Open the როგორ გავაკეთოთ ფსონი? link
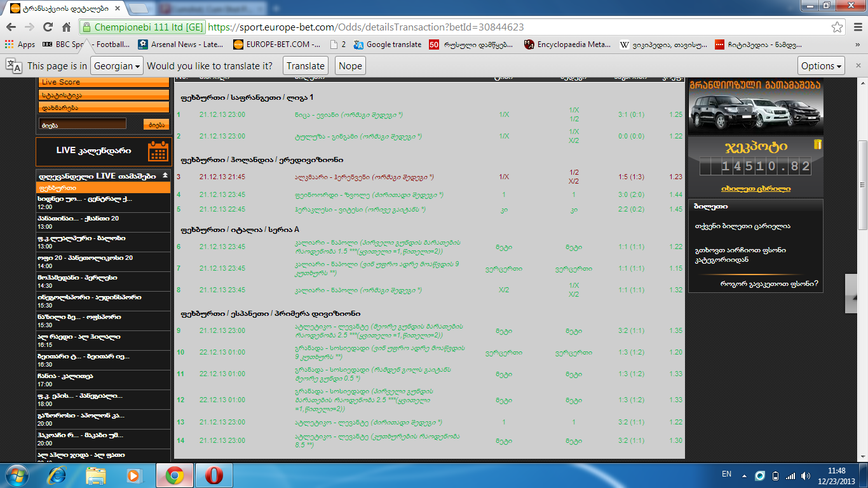This screenshot has height=488, width=868. (770, 283)
